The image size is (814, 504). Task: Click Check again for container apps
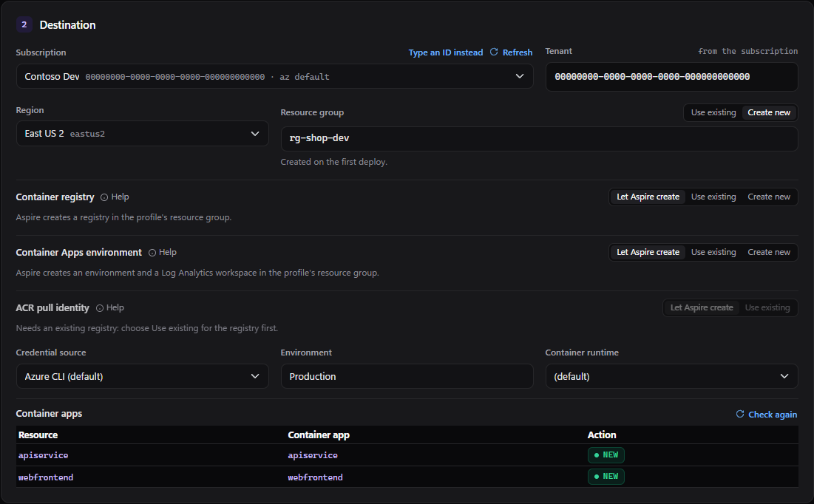[x=773, y=414]
